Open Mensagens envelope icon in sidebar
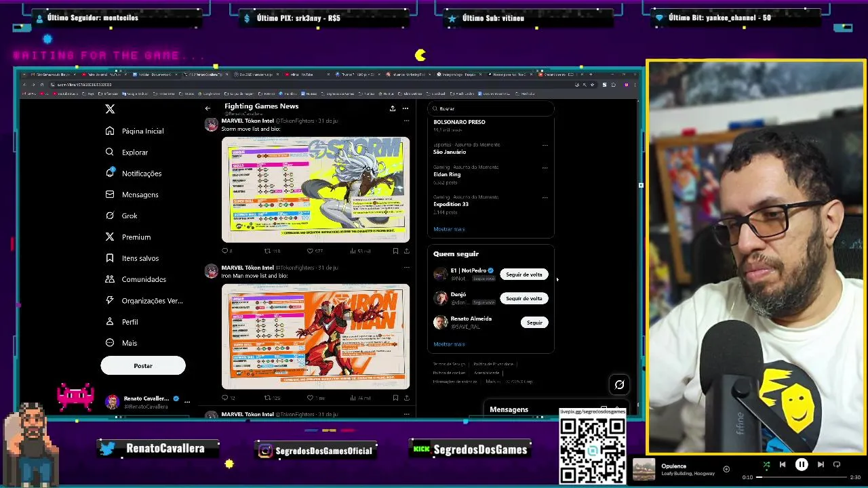Image resolution: width=868 pixels, height=488 pixels. [x=110, y=195]
